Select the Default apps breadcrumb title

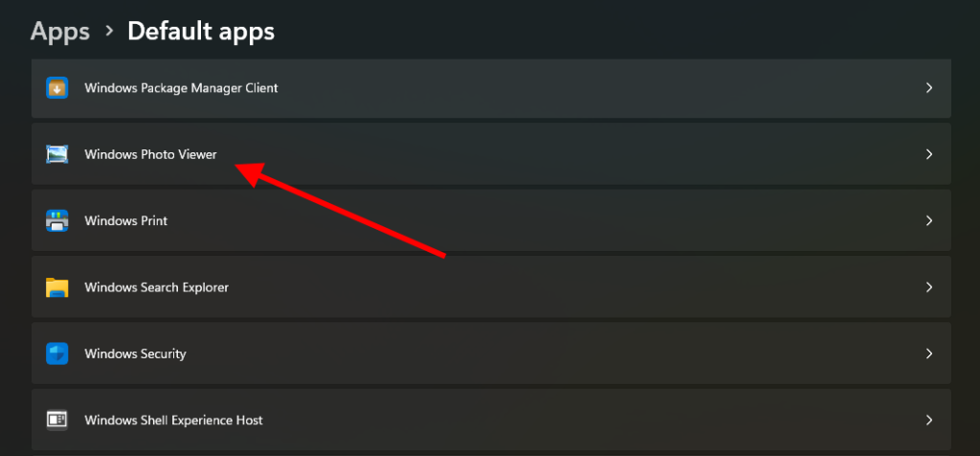(x=201, y=32)
